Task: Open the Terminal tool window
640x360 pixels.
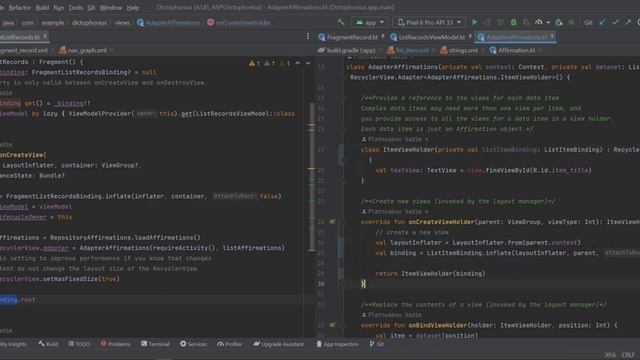Action: (155, 344)
